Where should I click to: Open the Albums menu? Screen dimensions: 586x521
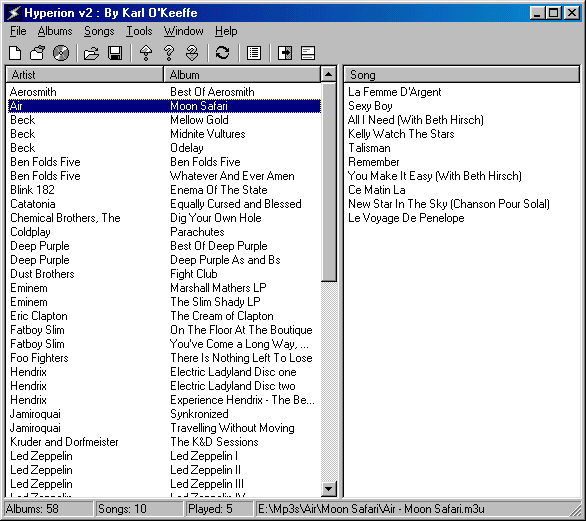coord(55,31)
